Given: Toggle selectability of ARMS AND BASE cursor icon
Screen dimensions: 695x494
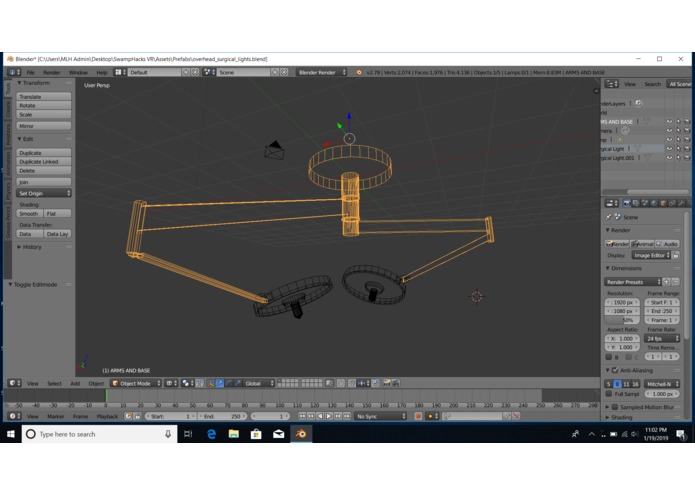Looking at the screenshot, I should 678,121.
